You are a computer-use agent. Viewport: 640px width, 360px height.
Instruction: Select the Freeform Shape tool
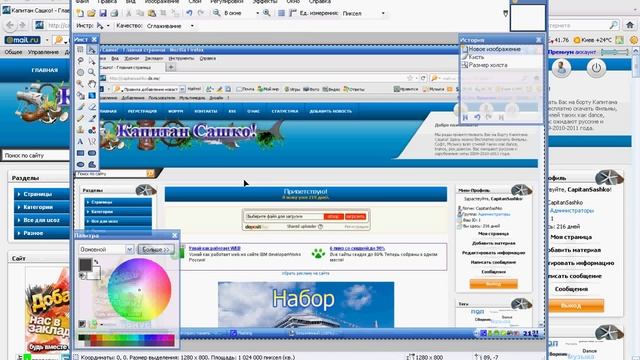point(92,164)
